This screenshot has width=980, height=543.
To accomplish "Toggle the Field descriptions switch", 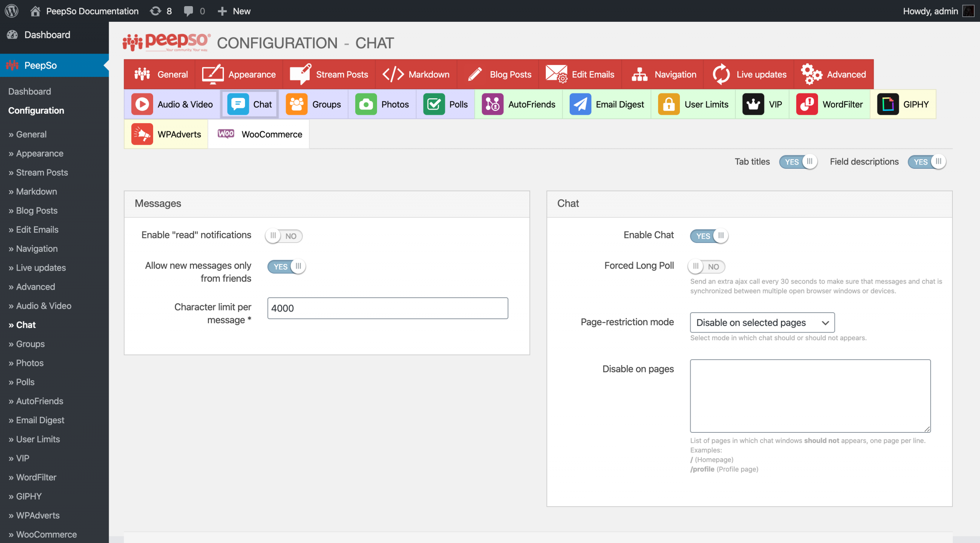I will [x=926, y=162].
